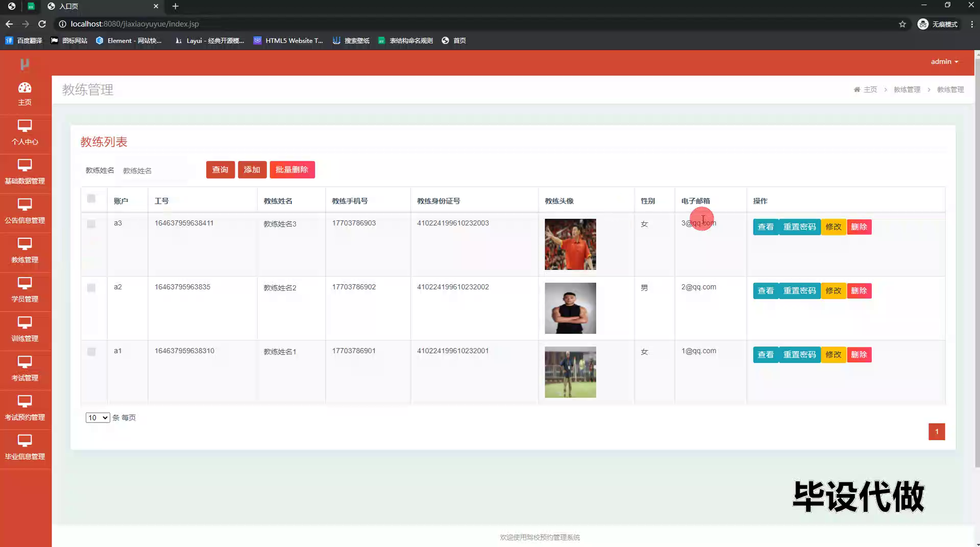Click 删除 for coach a1
Viewport: 980px width, 547px height.
pos(859,355)
